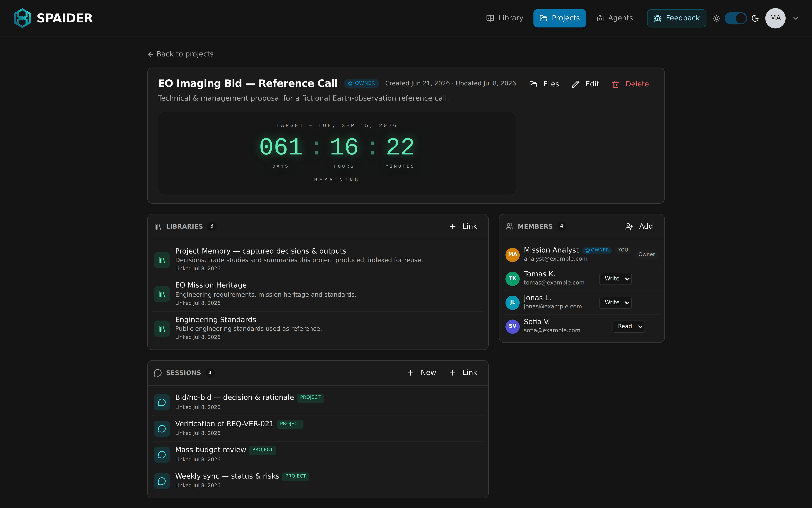Click the Sessions panel header icon
This screenshot has width=812, height=508.
pos(158,373)
